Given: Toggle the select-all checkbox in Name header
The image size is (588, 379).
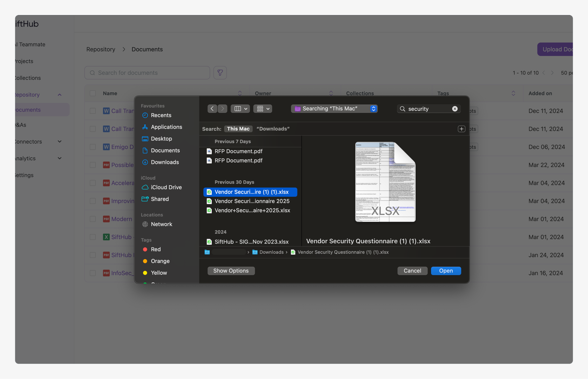Looking at the screenshot, I should pyautogui.click(x=93, y=93).
